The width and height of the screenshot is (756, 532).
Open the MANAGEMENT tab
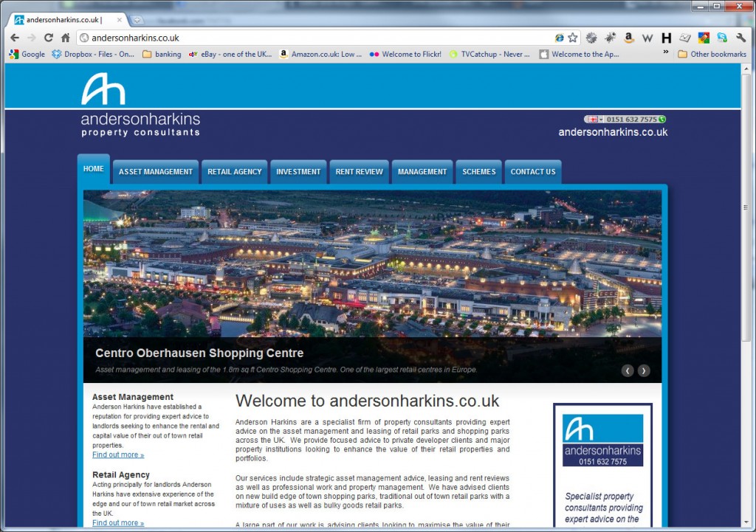pyautogui.click(x=422, y=171)
